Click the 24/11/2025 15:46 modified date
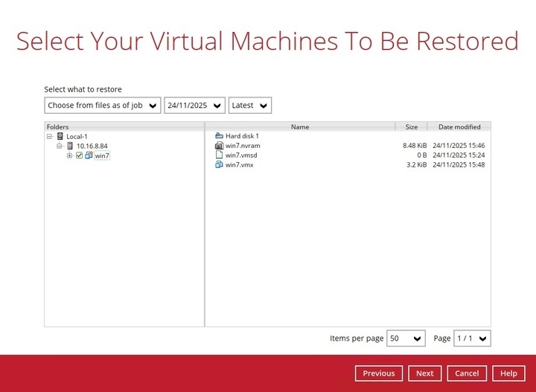Viewport: 536px width, 392px height. click(459, 146)
